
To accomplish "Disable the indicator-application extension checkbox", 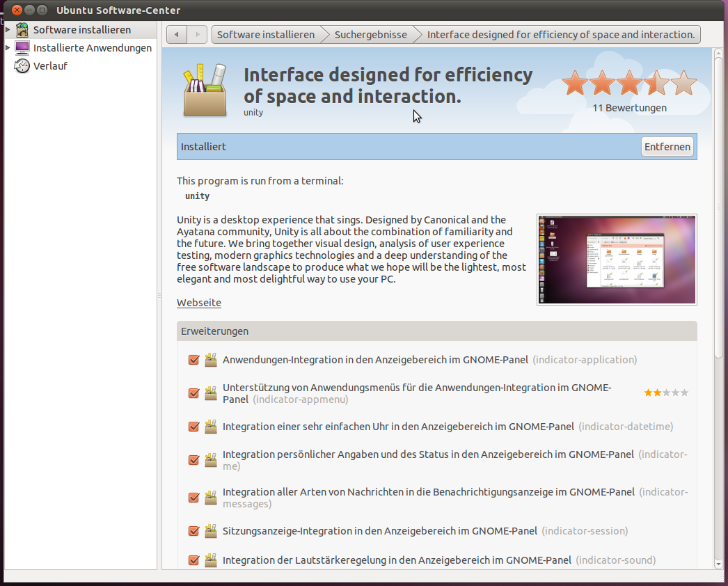I will coord(193,360).
